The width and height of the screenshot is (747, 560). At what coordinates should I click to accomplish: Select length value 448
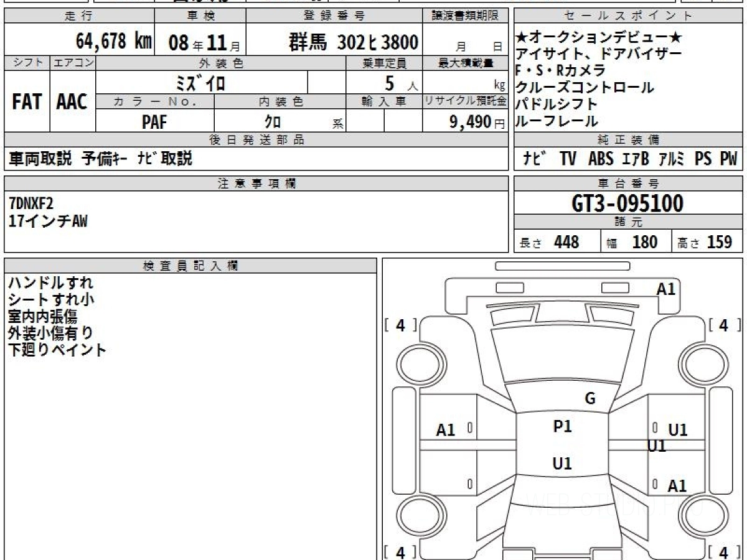[x=566, y=242]
